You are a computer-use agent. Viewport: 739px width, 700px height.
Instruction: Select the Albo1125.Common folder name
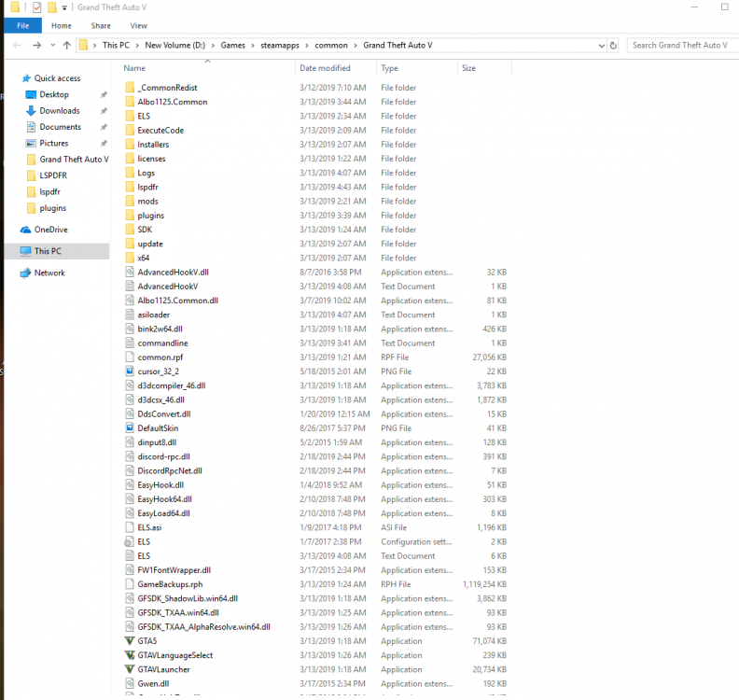[173, 102]
